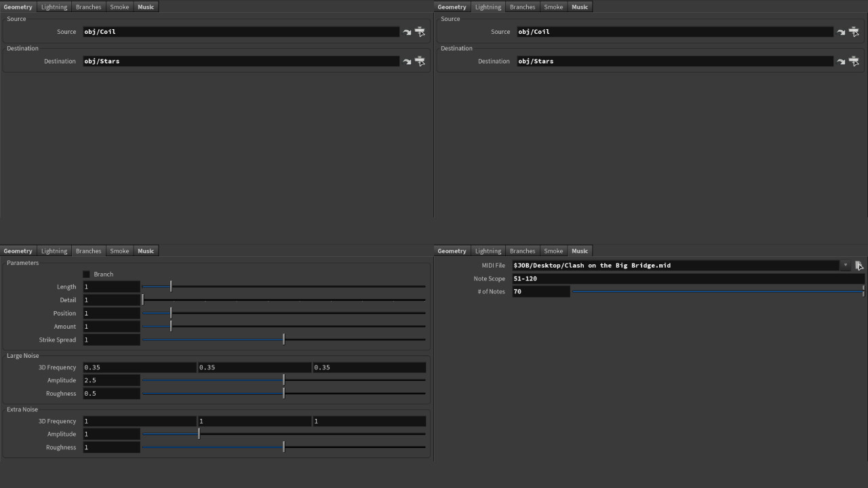Click Destination path field in upper-left panel

(241, 61)
